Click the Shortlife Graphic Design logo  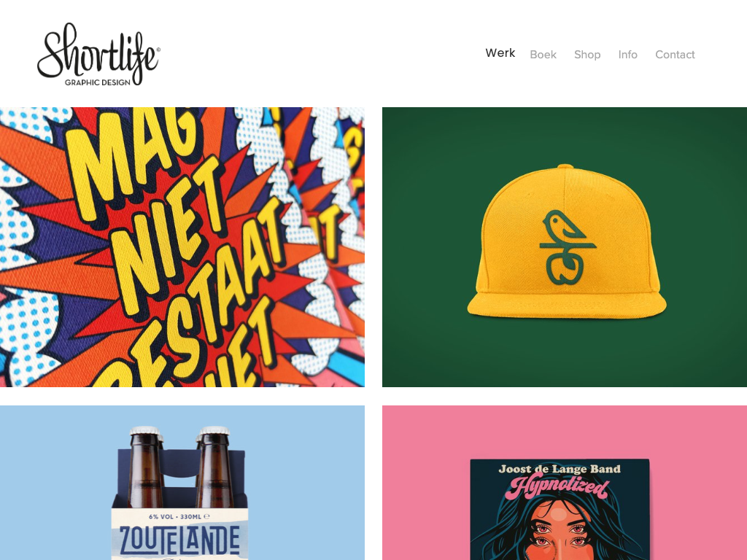pyautogui.click(x=98, y=54)
